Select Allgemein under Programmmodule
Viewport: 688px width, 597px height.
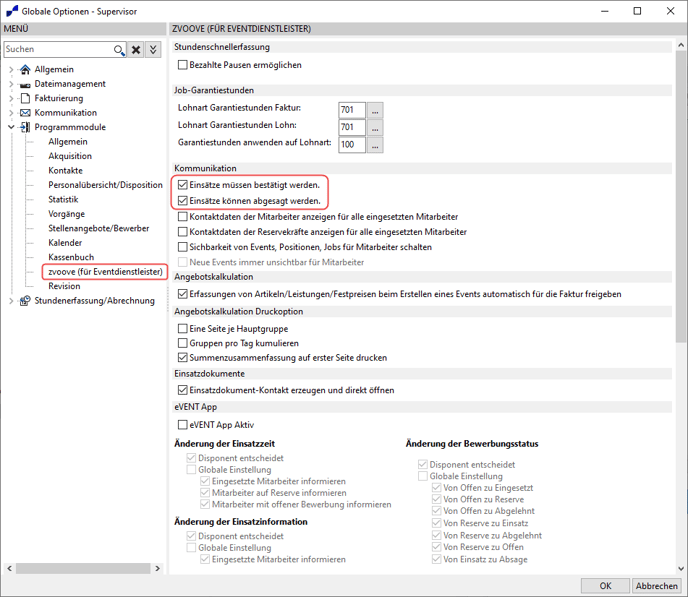[68, 142]
